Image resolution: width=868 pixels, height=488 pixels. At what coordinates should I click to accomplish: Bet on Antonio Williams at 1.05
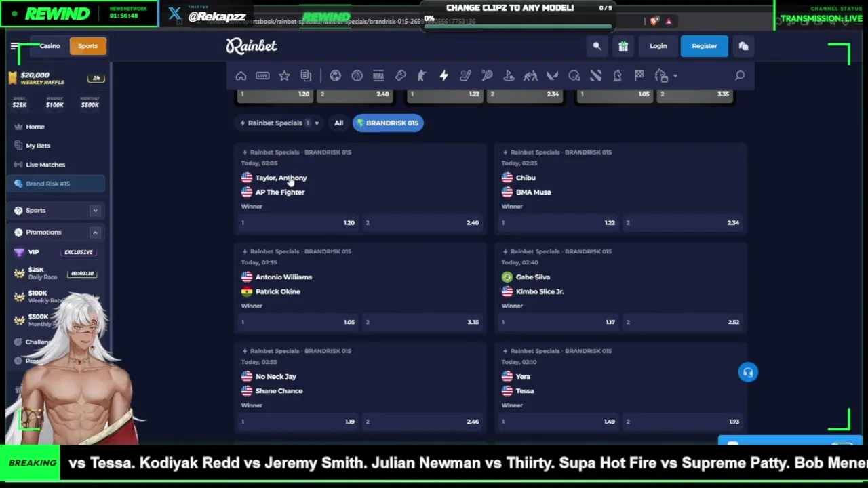(298, 323)
